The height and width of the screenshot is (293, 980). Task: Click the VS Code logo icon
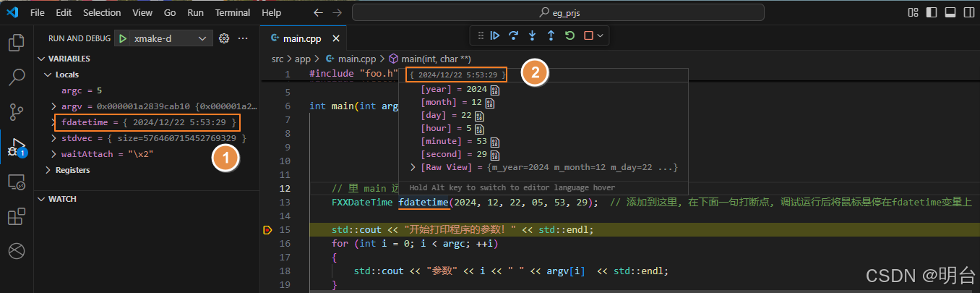click(x=12, y=13)
